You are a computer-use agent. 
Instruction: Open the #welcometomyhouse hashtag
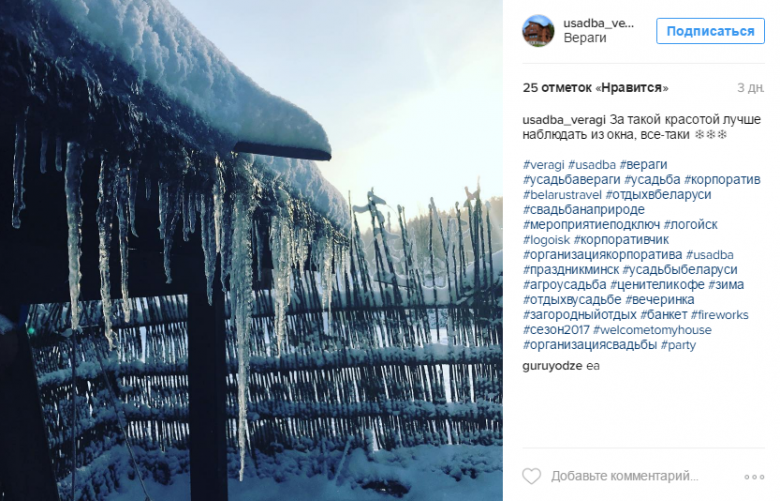pos(652,329)
